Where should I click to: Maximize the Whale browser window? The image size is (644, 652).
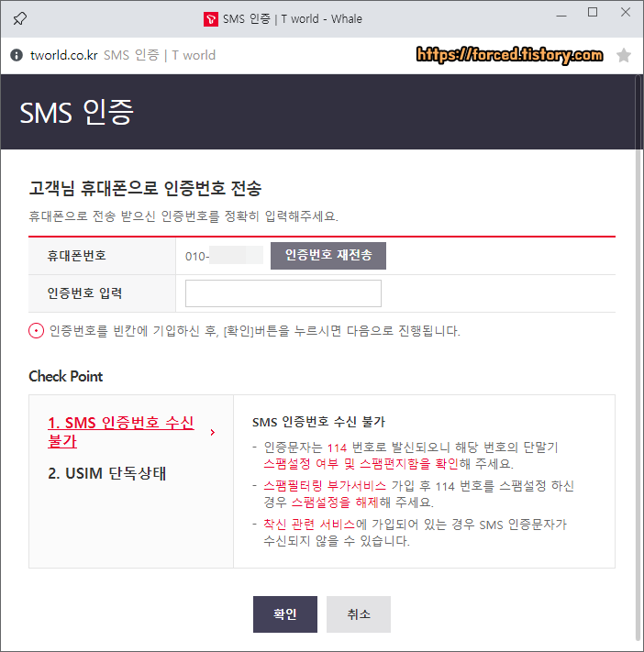click(593, 12)
